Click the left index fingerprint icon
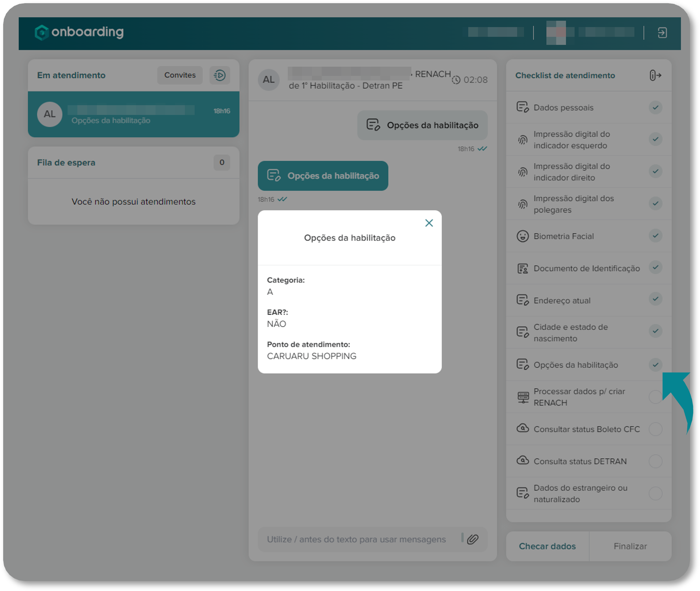Screen dimensions: 700x591 click(522, 140)
